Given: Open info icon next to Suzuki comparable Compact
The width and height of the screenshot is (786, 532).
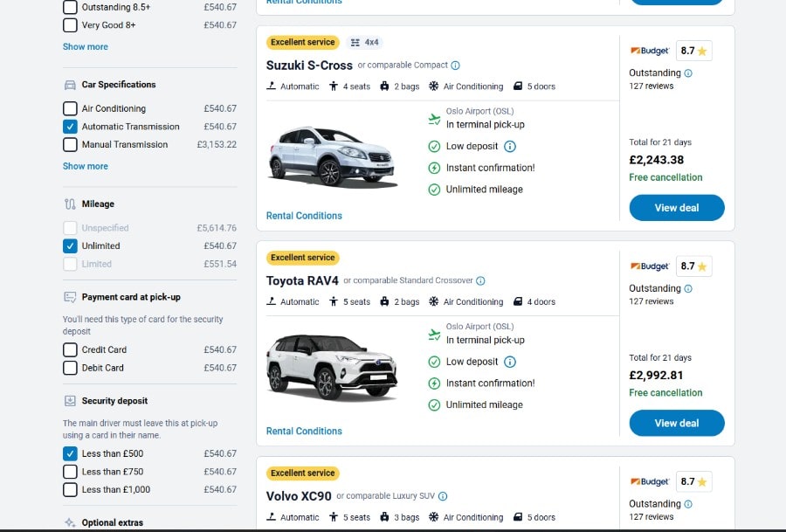Looking at the screenshot, I should tap(455, 66).
